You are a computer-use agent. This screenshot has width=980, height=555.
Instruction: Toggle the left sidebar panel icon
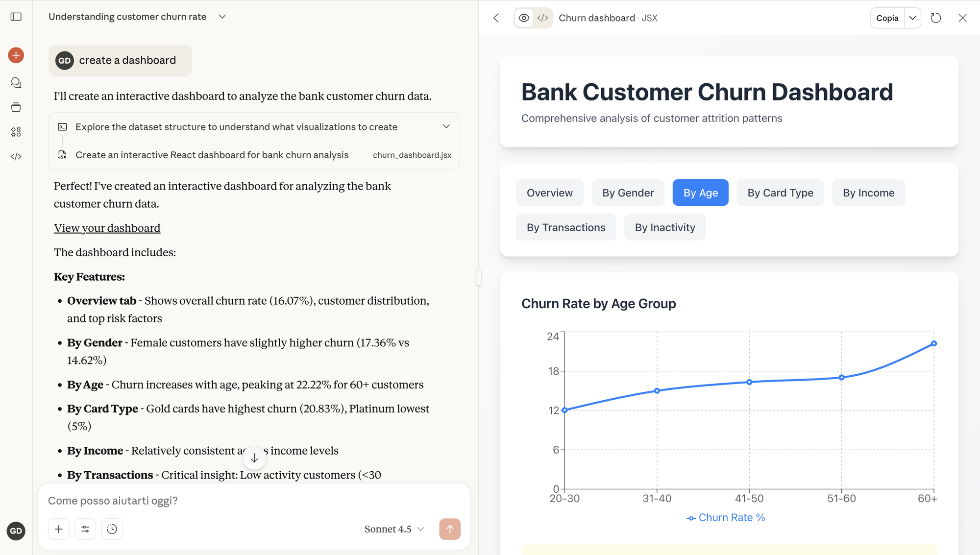tap(16, 17)
